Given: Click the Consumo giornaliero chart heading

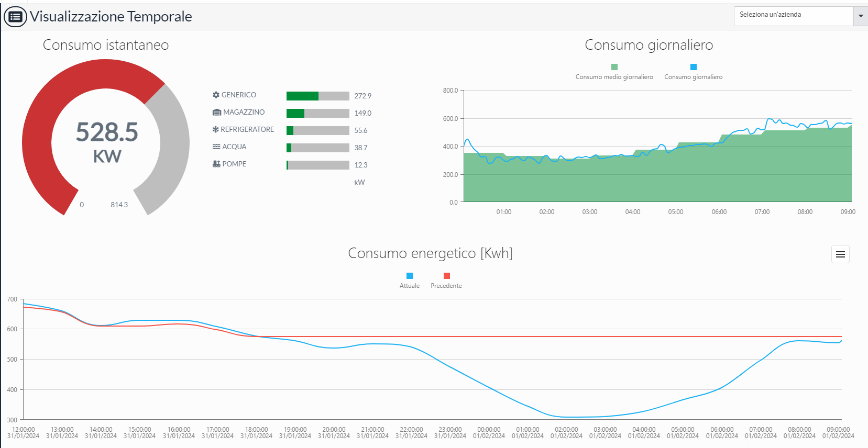Looking at the screenshot, I should (x=649, y=45).
